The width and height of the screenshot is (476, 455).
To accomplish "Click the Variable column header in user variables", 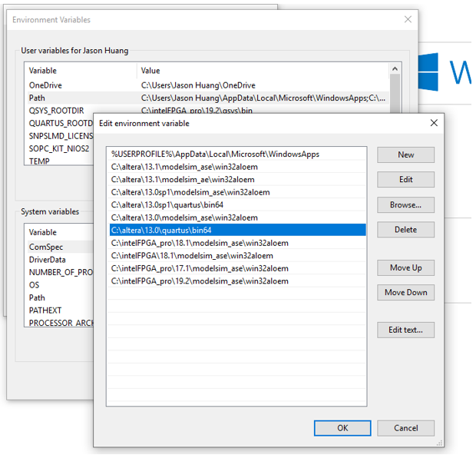I will [x=81, y=71].
